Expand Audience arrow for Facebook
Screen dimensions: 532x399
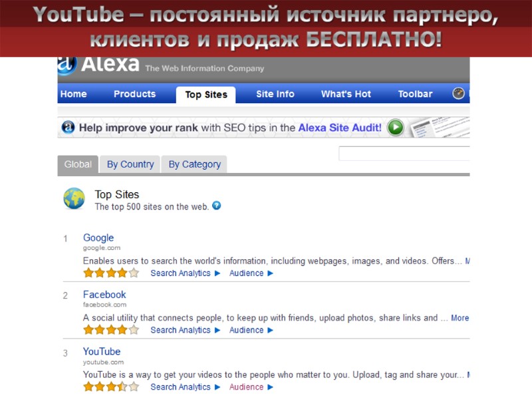[x=270, y=330]
